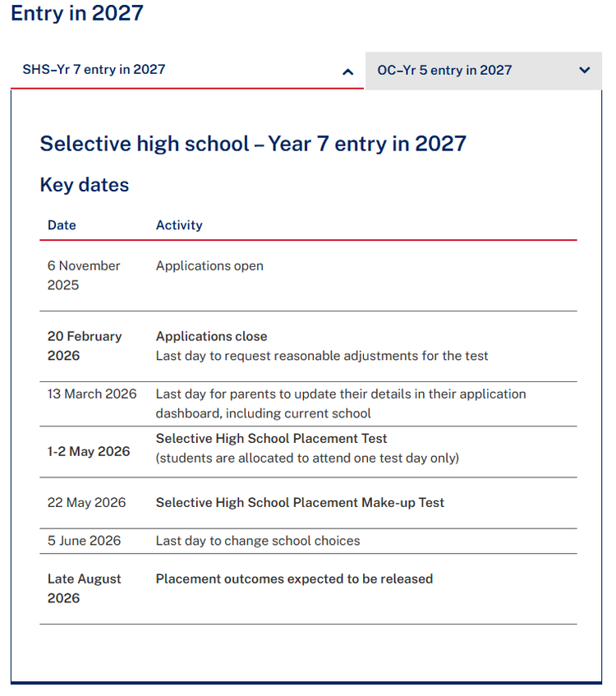Click Placement outcomes expected to be released

[294, 578]
